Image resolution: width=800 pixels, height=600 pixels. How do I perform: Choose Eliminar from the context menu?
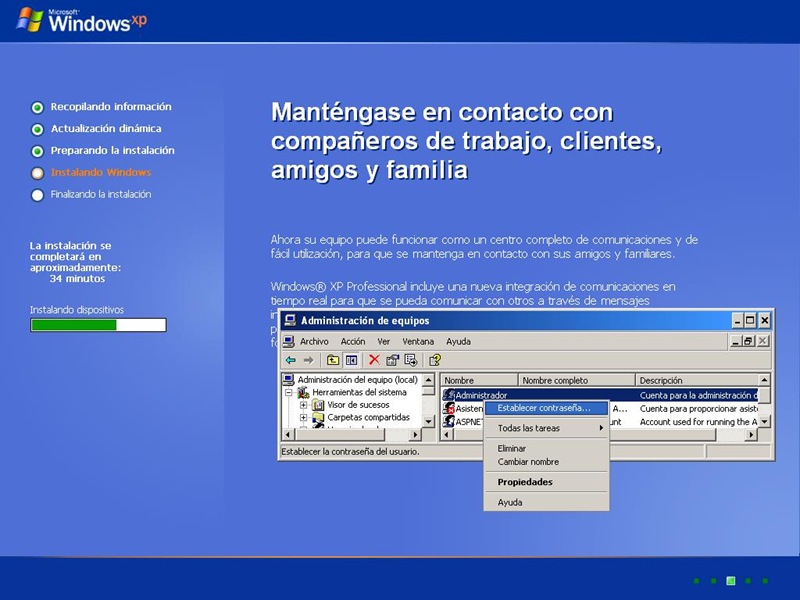point(546,448)
